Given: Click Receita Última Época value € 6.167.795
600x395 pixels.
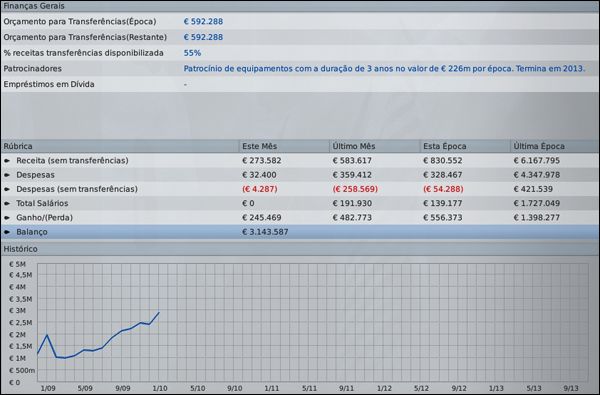Looking at the screenshot, I should [536, 160].
